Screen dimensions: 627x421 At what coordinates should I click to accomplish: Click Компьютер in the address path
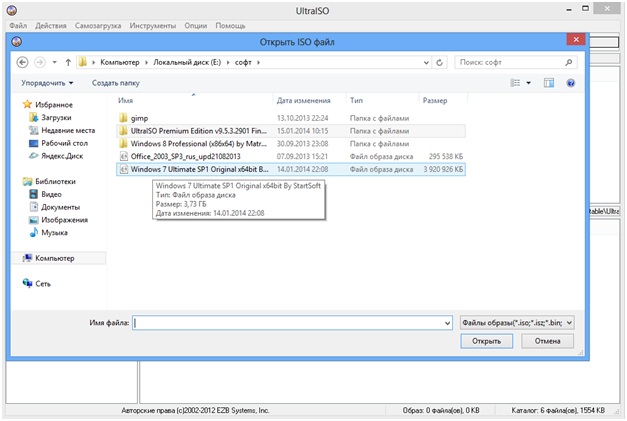120,62
